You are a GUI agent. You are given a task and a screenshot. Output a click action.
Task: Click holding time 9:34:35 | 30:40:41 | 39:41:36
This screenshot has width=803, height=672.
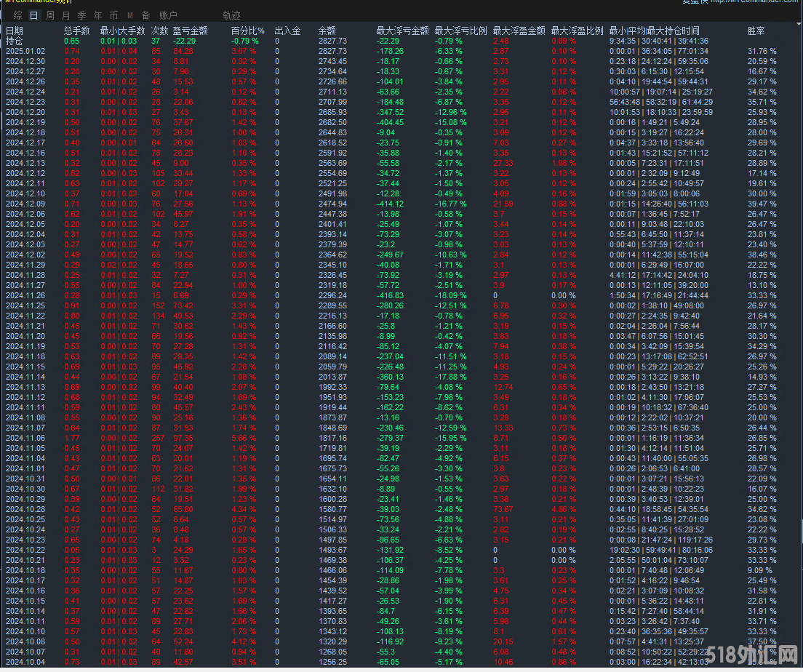[x=659, y=41]
